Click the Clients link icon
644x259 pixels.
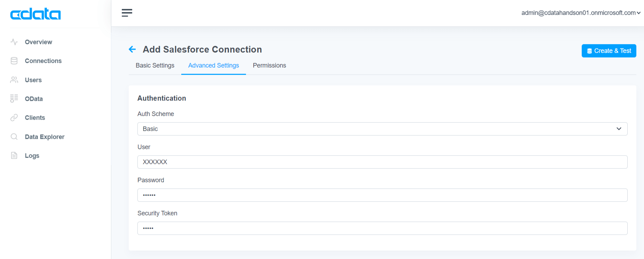(x=14, y=117)
